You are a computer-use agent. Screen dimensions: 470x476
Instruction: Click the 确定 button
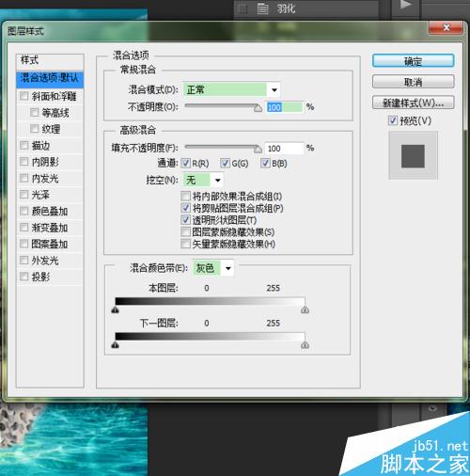414,61
